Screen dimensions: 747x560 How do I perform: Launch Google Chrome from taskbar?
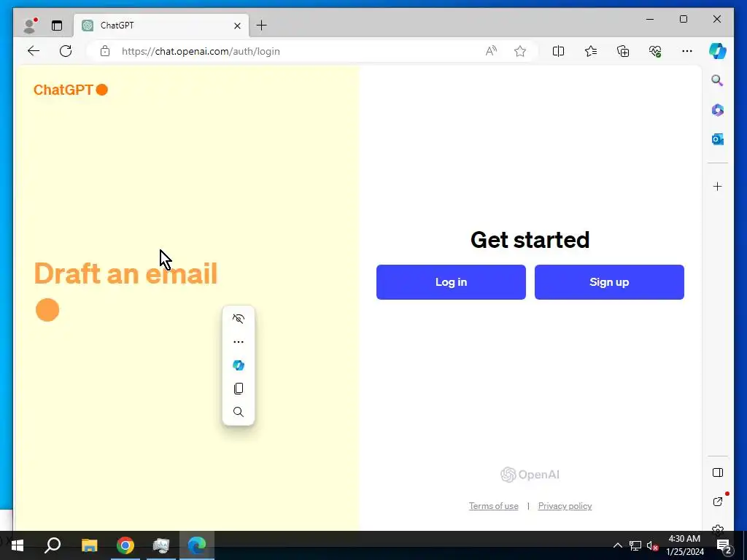point(125,545)
